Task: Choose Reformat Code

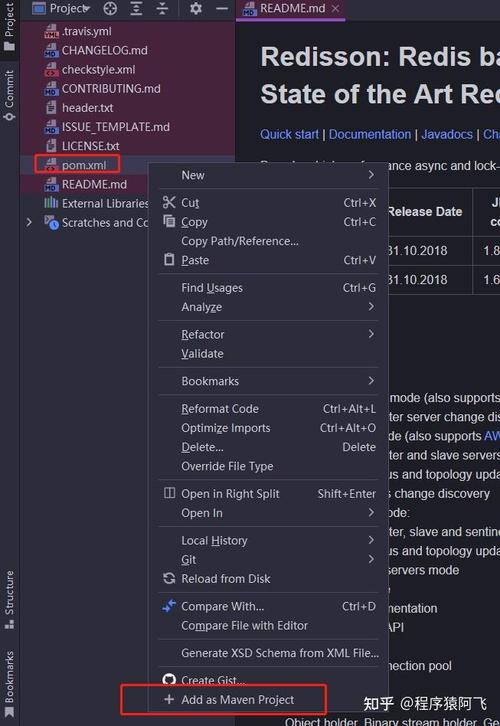Action: click(269, 409)
